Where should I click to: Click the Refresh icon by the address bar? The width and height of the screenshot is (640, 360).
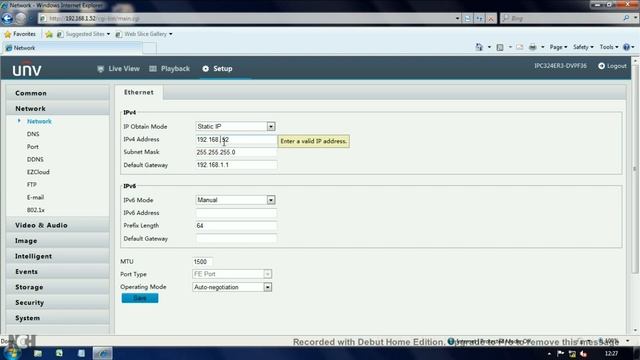(479, 18)
